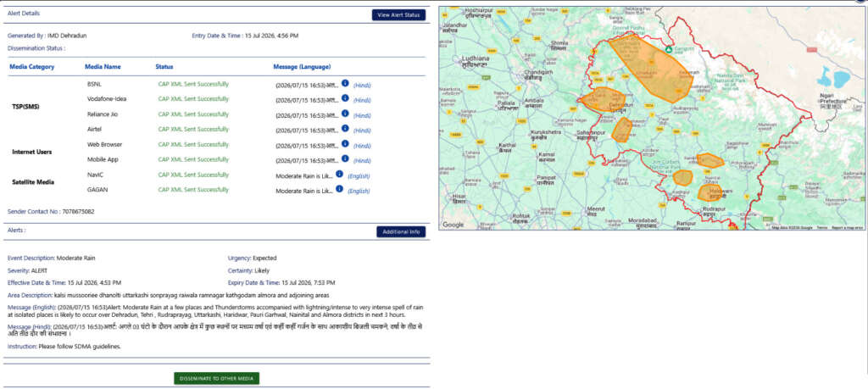Open info icon for Vodafone-Idea message
Image resolution: width=868 pixels, height=389 pixels.
pos(345,98)
